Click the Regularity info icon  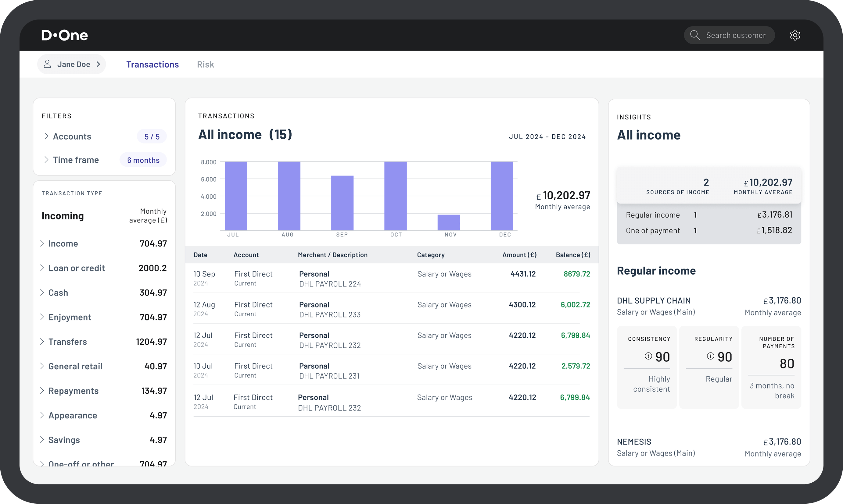coord(710,356)
